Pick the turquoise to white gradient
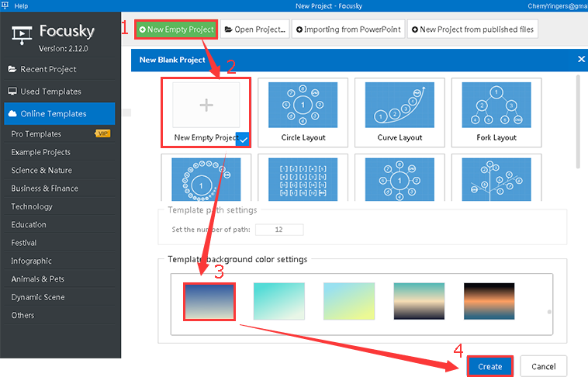Screen dimensions: 588x384 click(x=279, y=301)
